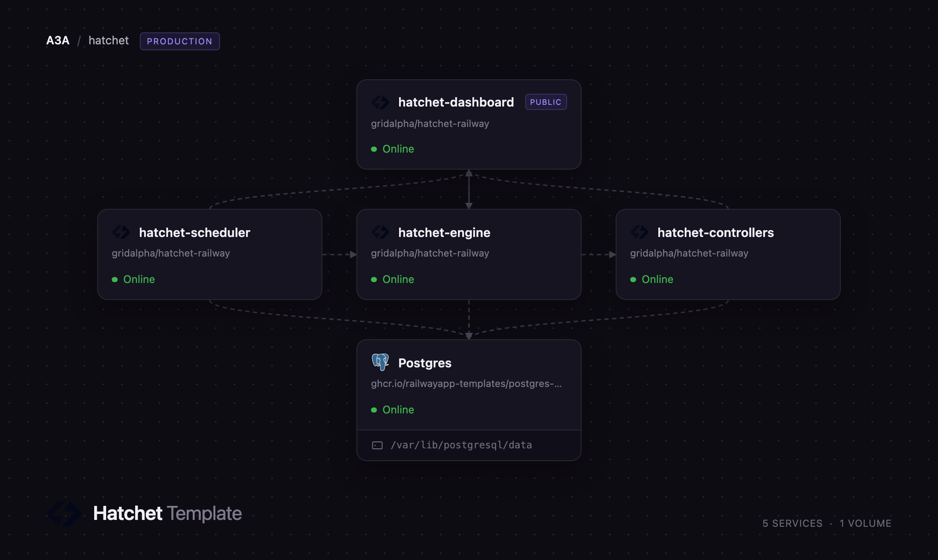Click the ghcr.io/railwayapp-templates/postgres image source
The width and height of the screenshot is (938, 560).
pos(466,384)
